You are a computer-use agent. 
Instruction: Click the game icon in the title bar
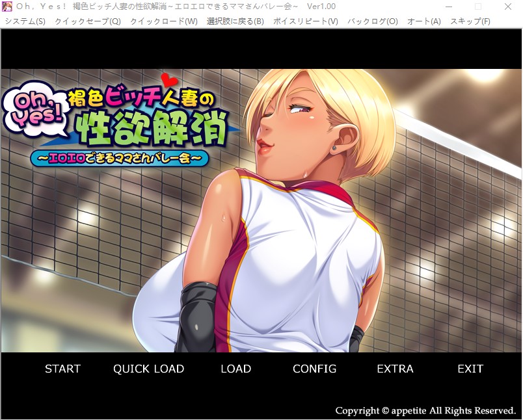[x=7, y=7]
